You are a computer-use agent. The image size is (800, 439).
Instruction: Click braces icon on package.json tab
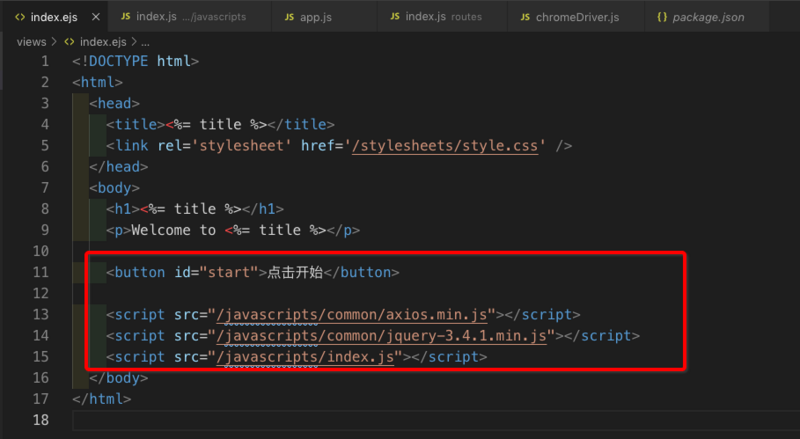coord(662,18)
